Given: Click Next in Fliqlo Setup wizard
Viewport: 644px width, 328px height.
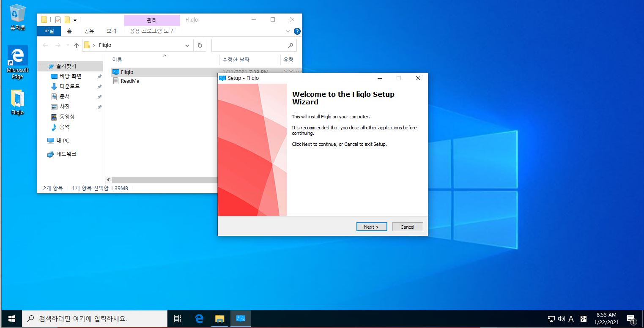Looking at the screenshot, I should [371, 227].
